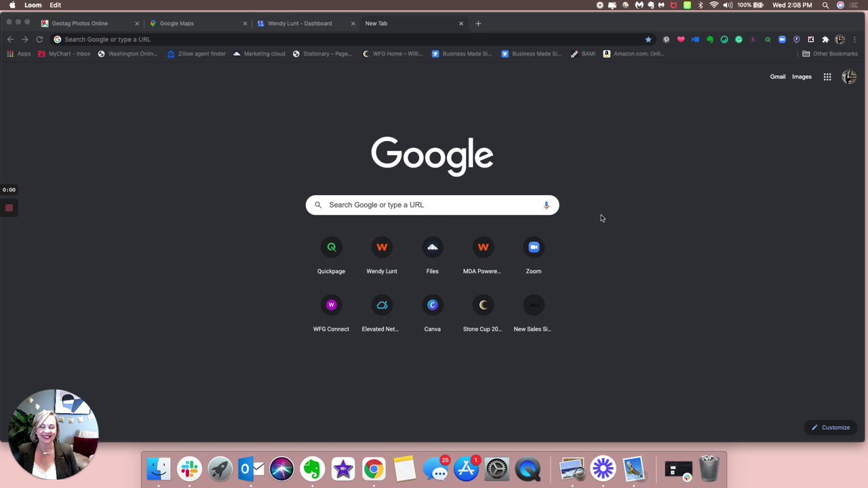Stop Loom recording with red square
868x488 pixels.
pyautogui.click(x=9, y=208)
